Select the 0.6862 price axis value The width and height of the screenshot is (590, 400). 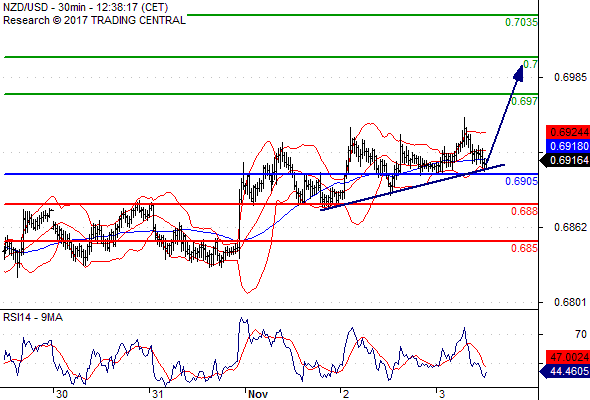tap(570, 227)
